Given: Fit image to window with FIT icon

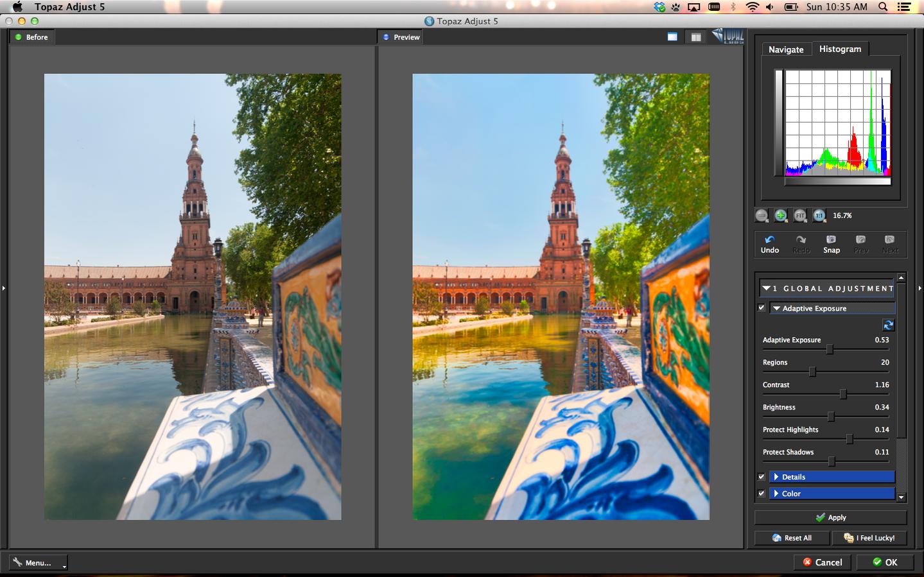Looking at the screenshot, I should point(799,216).
